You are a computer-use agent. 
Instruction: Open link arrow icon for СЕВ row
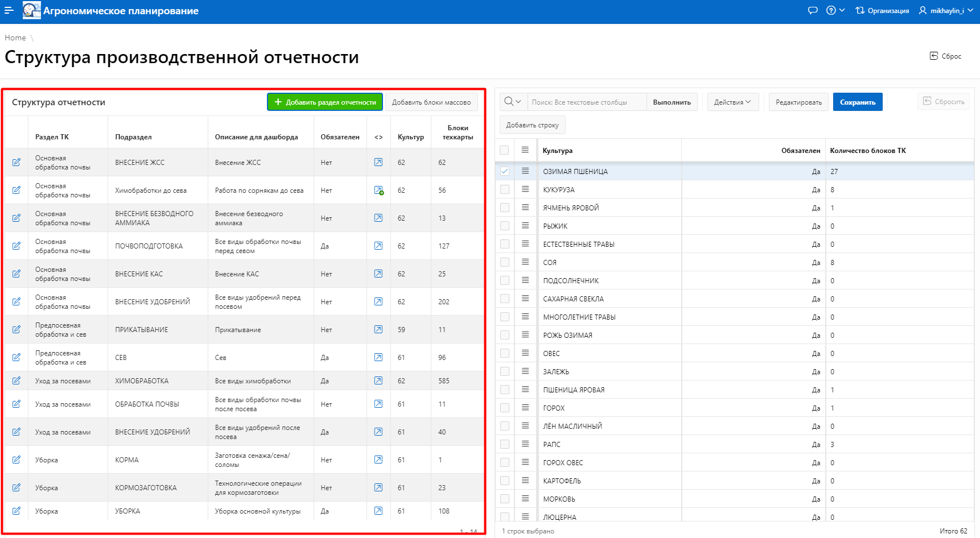pos(378,358)
